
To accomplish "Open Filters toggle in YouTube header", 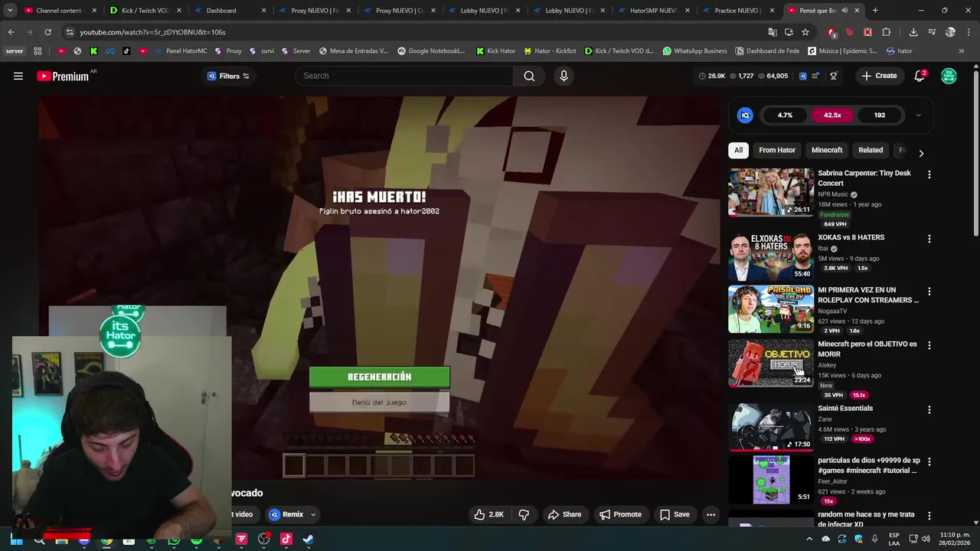I will pos(228,76).
